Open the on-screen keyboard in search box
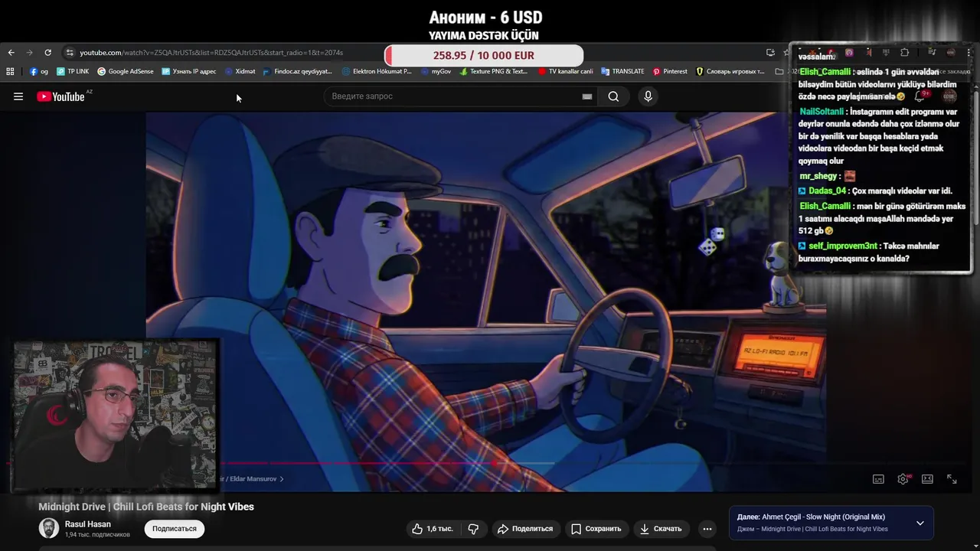 [x=587, y=96]
